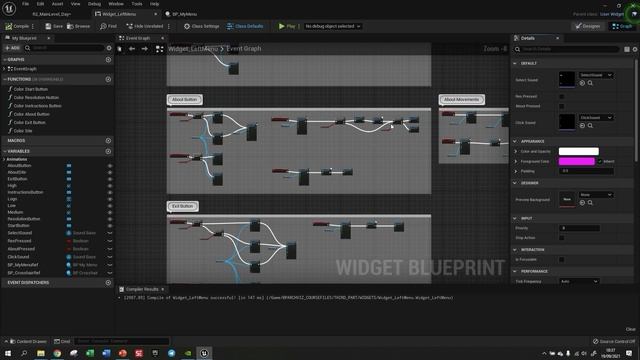Open Color and Opacity white swatch
This screenshot has height=360, width=640.
[x=578, y=151]
